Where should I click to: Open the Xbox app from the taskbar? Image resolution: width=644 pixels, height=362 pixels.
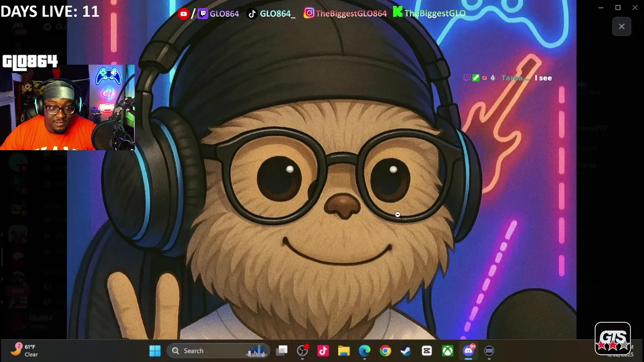click(447, 350)
